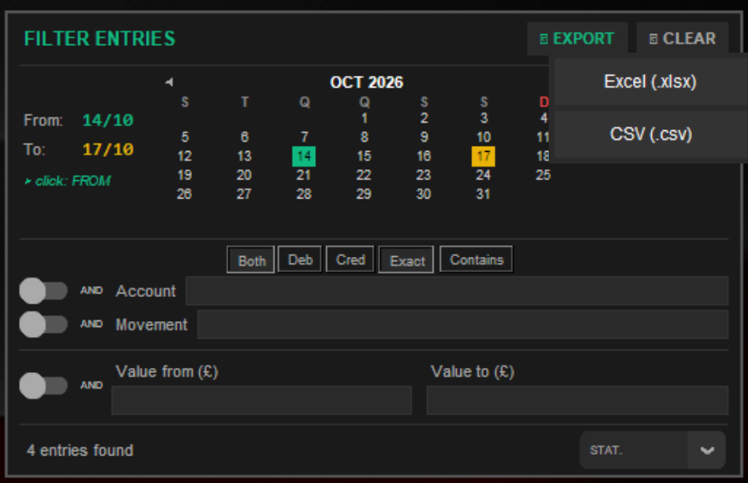748x483 pixels.
Task: Pick day 26 in the calendar
Action: [185, 194]
